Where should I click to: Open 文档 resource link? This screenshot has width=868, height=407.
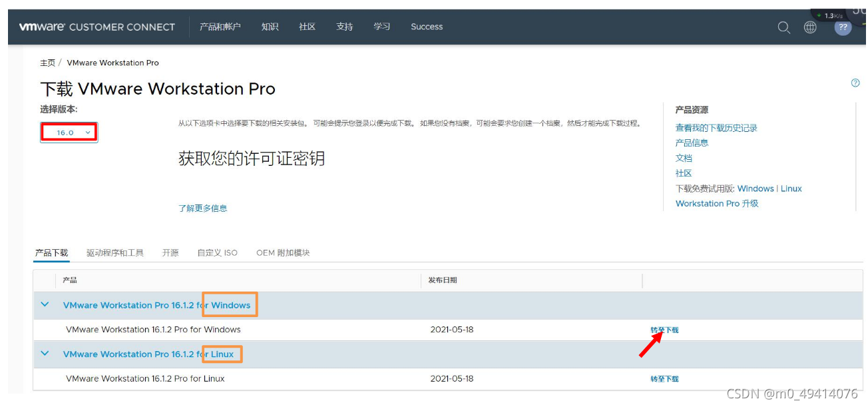(x=684, y=158)
